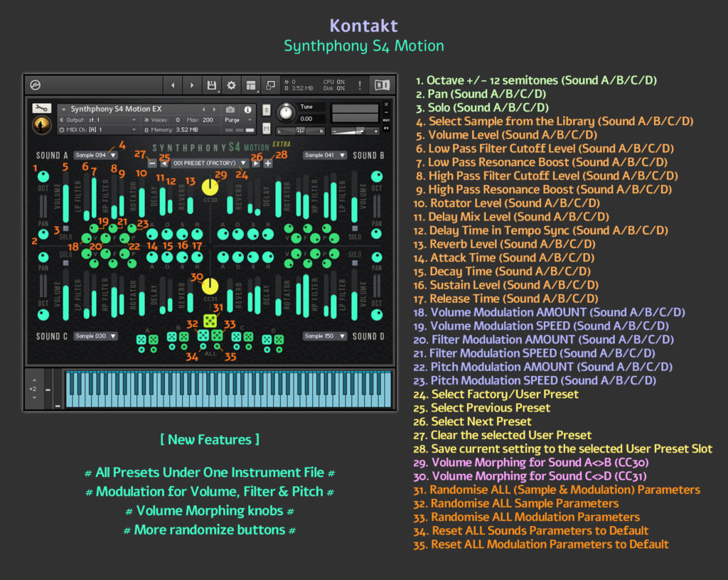Viewport: 728px width, 580px height.
Task: Click keyboard octave shift up arrow
Action: (34, 380)
